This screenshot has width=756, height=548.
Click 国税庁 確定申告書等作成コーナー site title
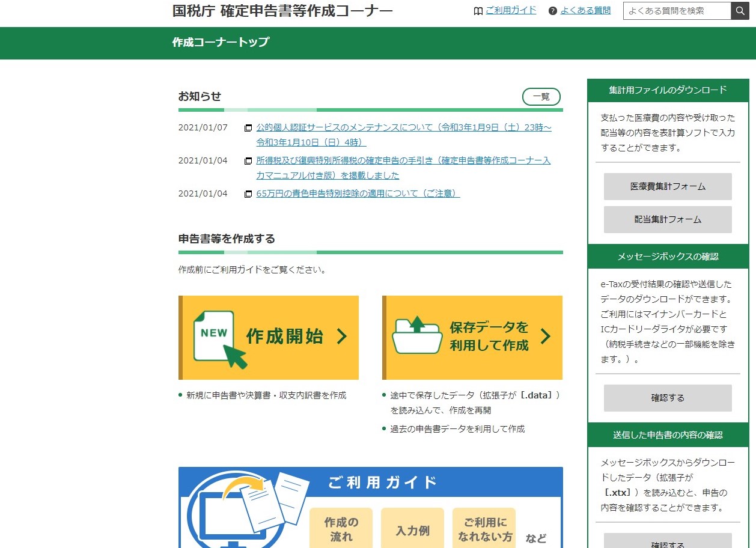click(x=282, y=11)
